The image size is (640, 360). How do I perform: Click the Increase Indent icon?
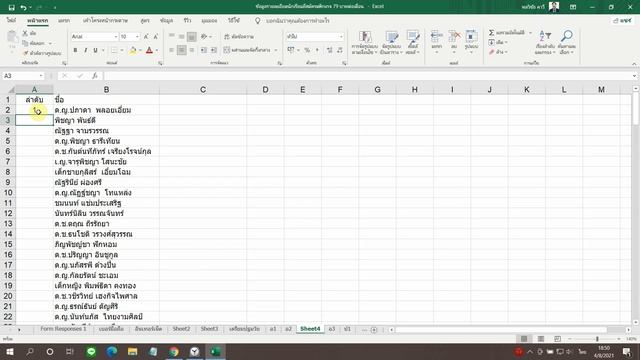point(213,50)
